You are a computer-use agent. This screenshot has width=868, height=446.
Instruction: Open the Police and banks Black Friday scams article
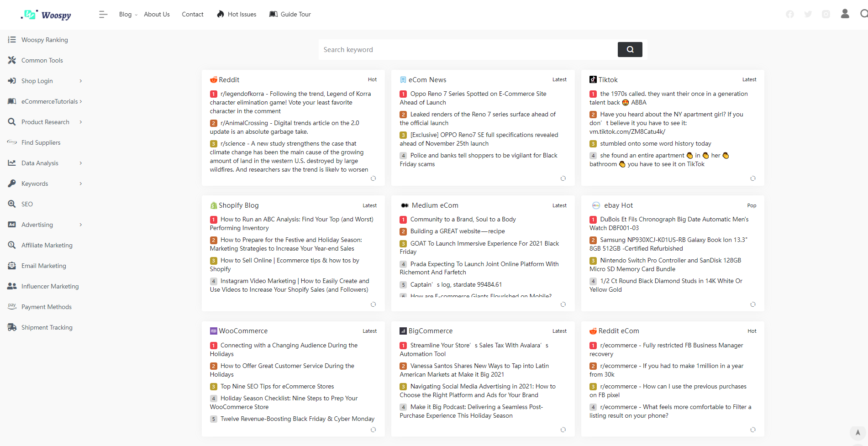pos(479,160)
